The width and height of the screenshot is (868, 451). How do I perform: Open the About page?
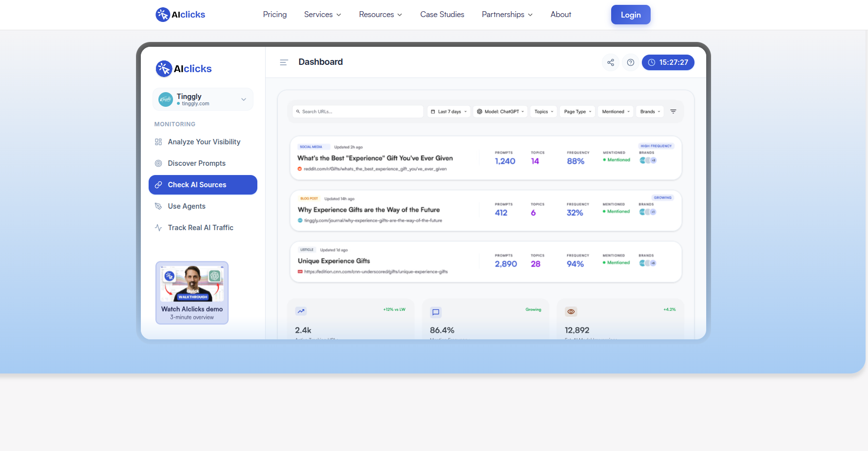pyautogui.click(x=561, y=15)
